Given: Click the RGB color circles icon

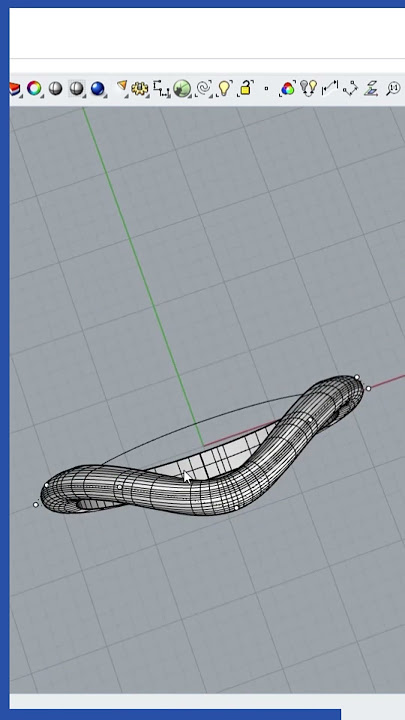Looking at the screenshot, I should click(x=287, y=88).
